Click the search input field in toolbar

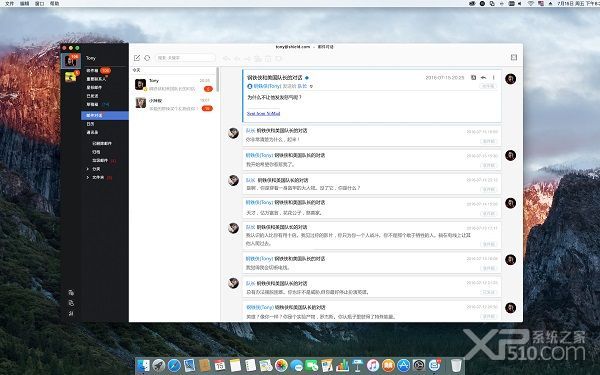[x=186, y=58]
